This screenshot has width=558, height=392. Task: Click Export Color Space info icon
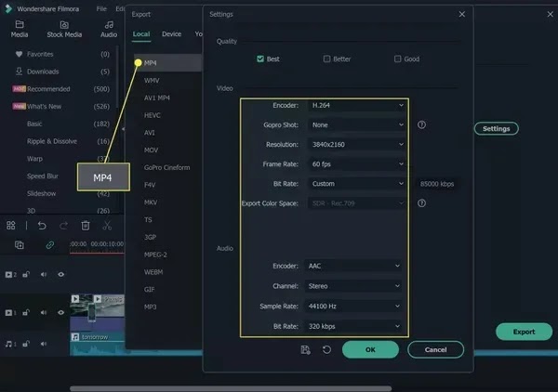[x=421, y=203]
